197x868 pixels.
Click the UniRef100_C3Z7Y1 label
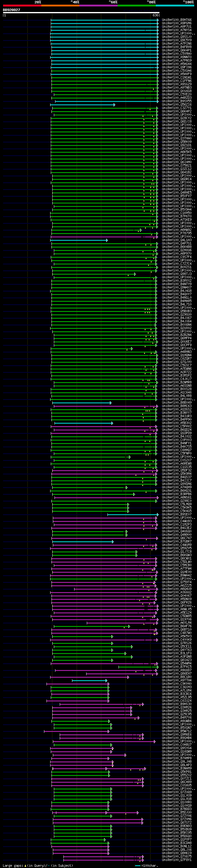176,108
